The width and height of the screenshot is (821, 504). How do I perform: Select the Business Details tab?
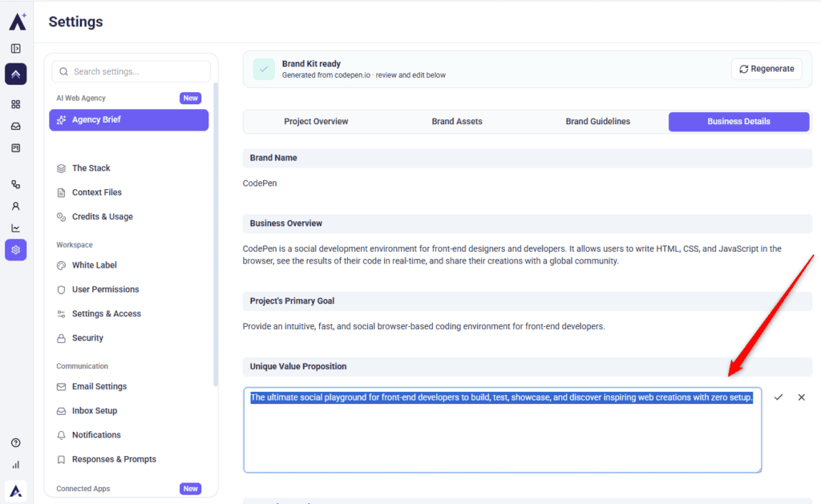point(738,122)
